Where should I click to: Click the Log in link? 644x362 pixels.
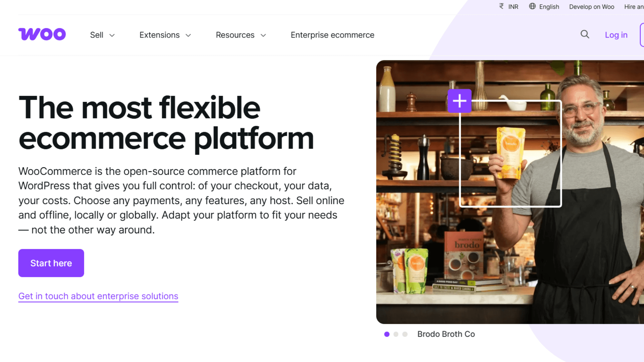click(616, 35)
